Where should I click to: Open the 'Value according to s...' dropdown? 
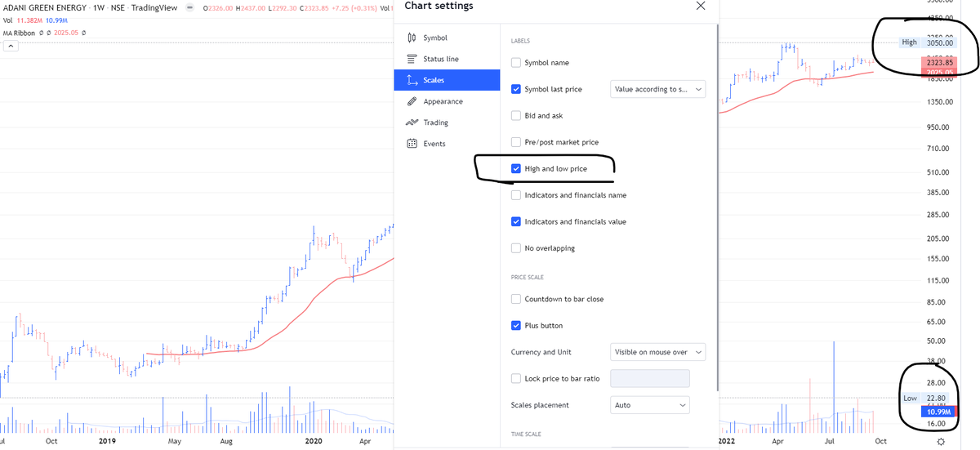pos(658,89)
